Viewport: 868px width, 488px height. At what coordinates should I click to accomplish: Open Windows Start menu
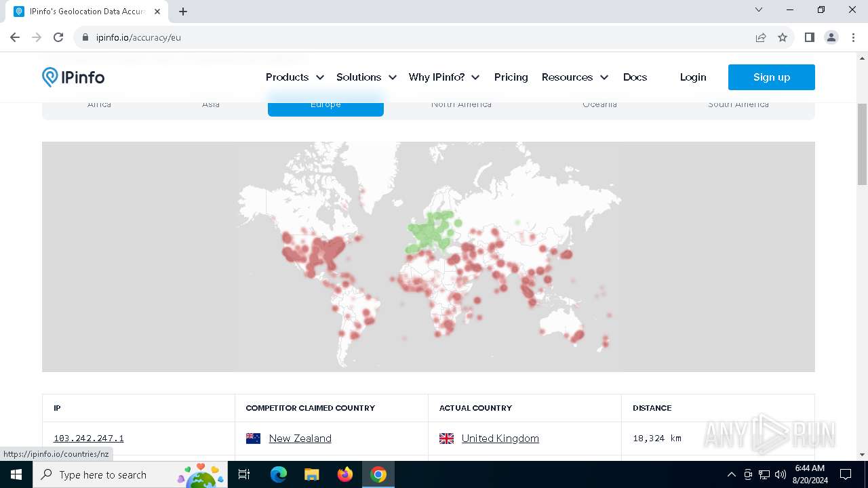tap(16, 474)
